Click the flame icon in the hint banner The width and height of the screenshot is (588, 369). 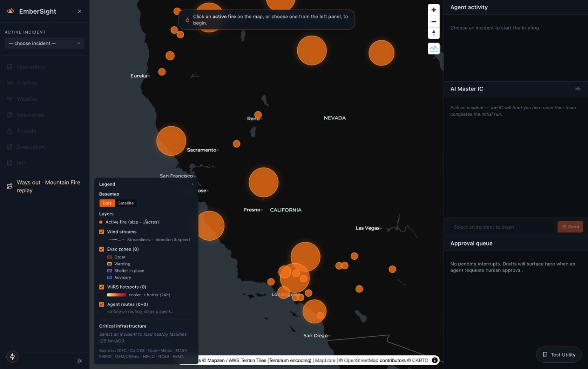(x=187, y=20)
